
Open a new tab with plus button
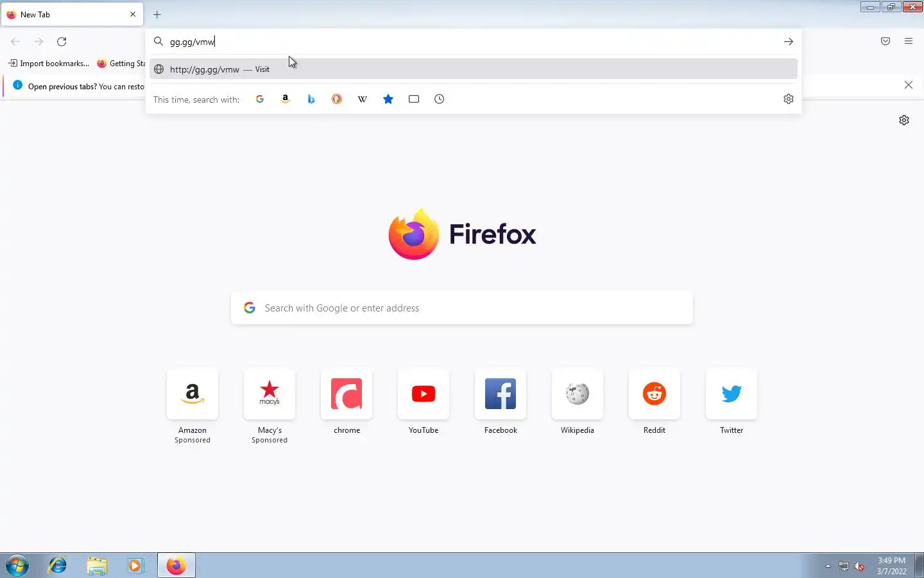point(157,14)
